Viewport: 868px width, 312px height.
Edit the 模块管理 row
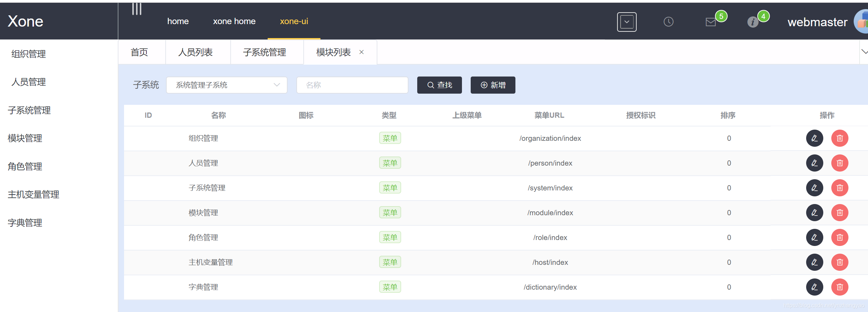(815, 213)
